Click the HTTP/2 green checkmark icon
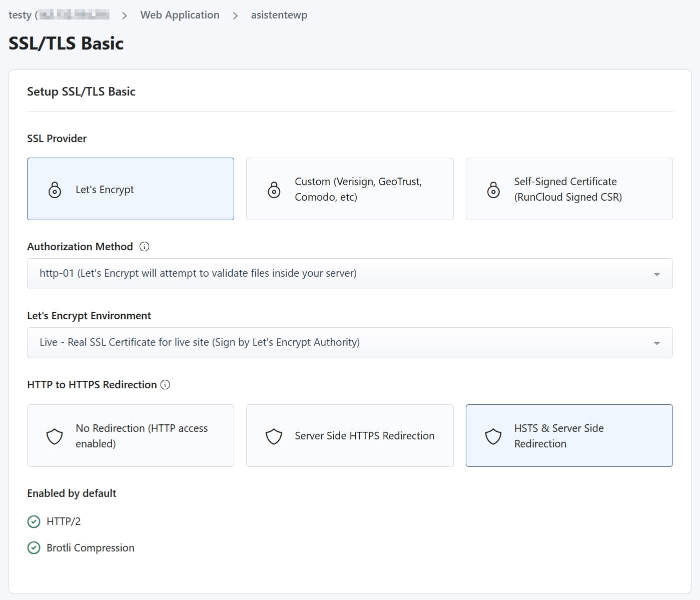 click(x=34, y=521)
